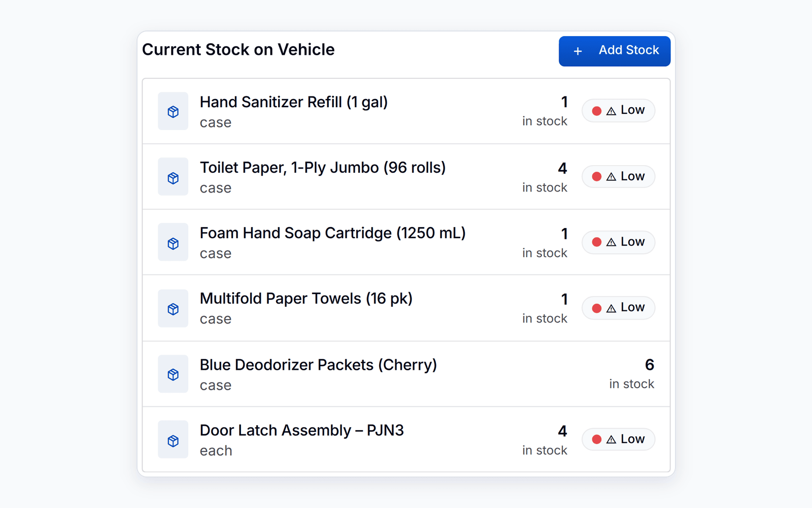The height and width of the screenshot is (508, 812).
Task: Click the box icon beside Door Latch Assembly
Action: coord(173,440)
